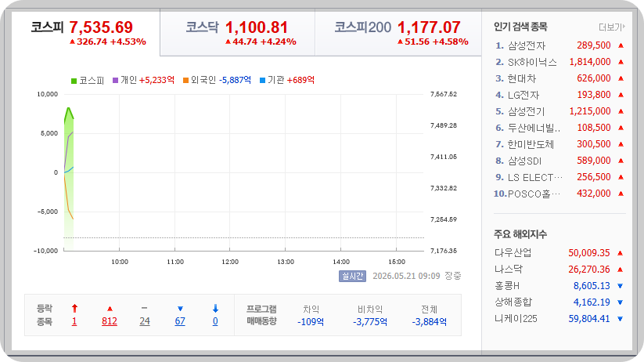Click the up triangle beside 다우산업 value
This screenshot has width=644, height=362.
click(x=621, y=253)
